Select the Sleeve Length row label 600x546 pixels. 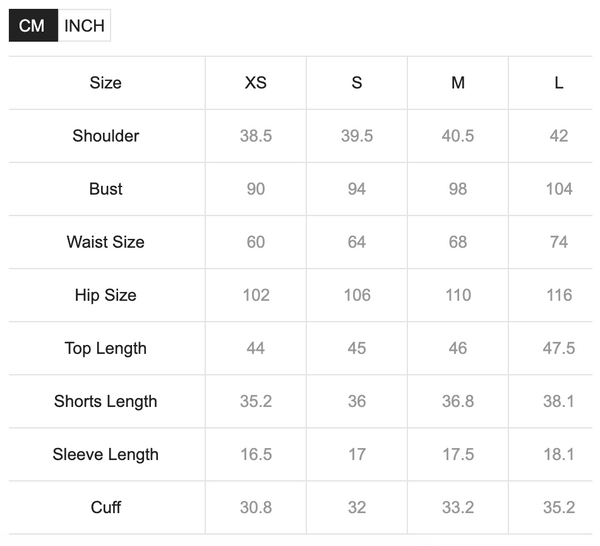106,454
